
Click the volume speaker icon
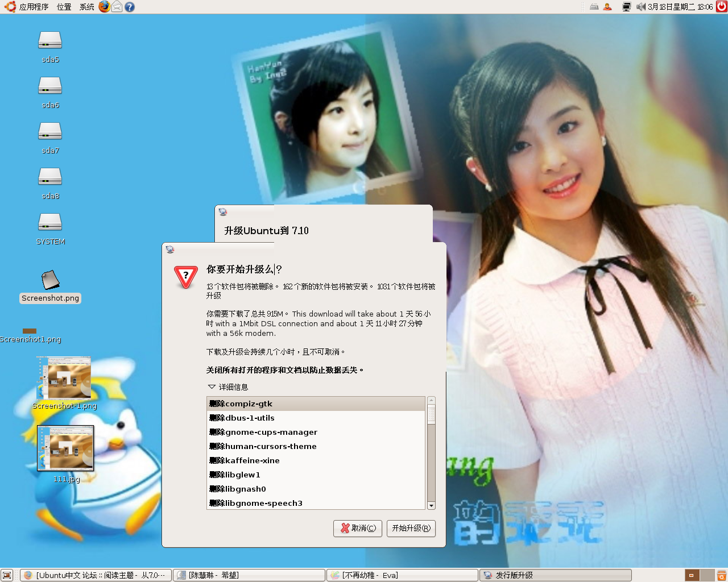point(641,7)
